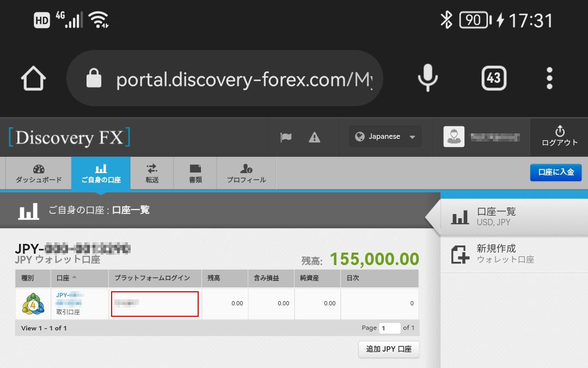Click the ログアウト logout button
Screen dimensions: 588x368
[x=560, y=136]
